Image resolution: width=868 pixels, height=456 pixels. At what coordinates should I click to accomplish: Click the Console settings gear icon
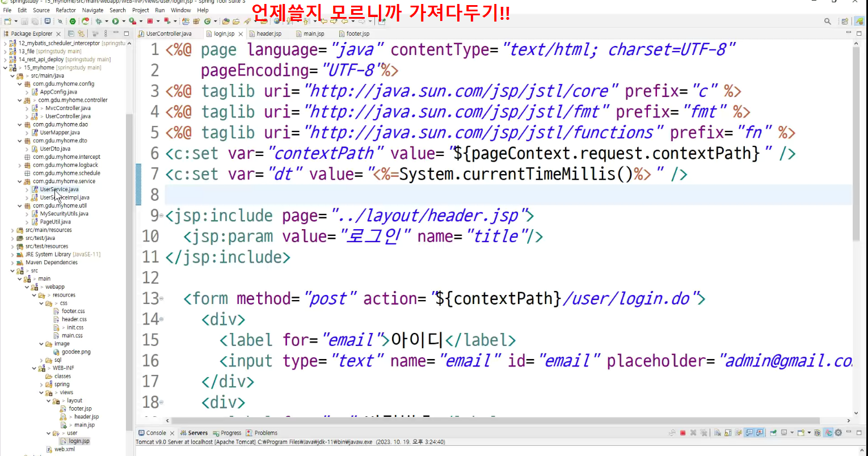pyautogui.click(x=838, y=433)
